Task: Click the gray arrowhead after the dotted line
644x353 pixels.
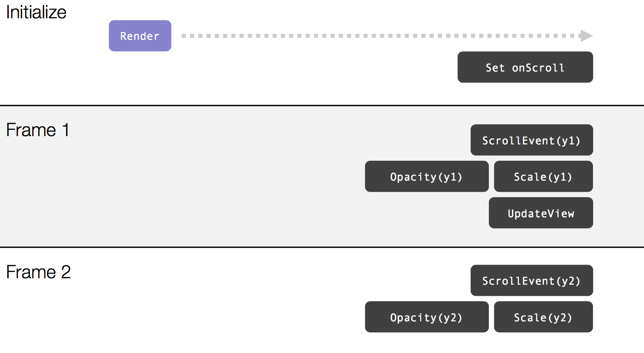Action: click(x=586, y=36)
